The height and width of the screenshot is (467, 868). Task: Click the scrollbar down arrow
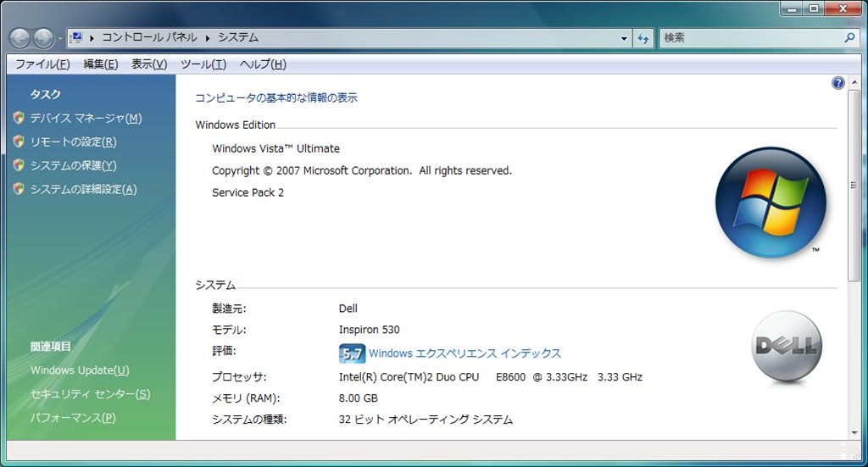click(854, 433)
